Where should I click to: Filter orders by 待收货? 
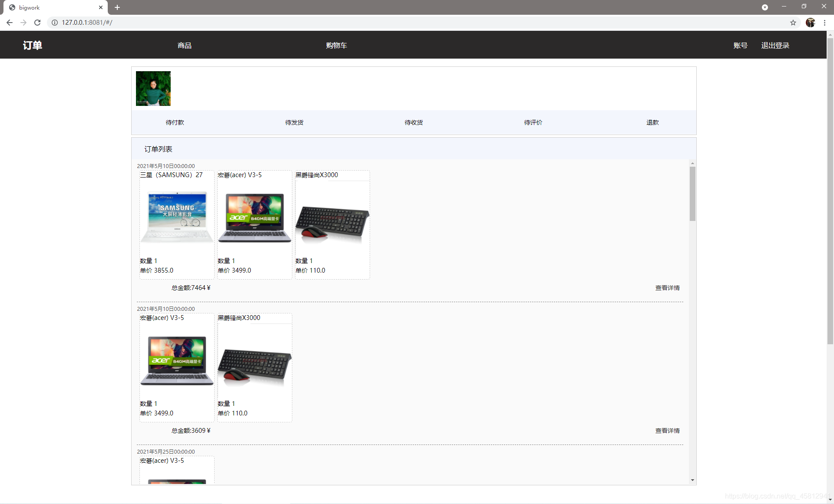(x=414, y=122)
